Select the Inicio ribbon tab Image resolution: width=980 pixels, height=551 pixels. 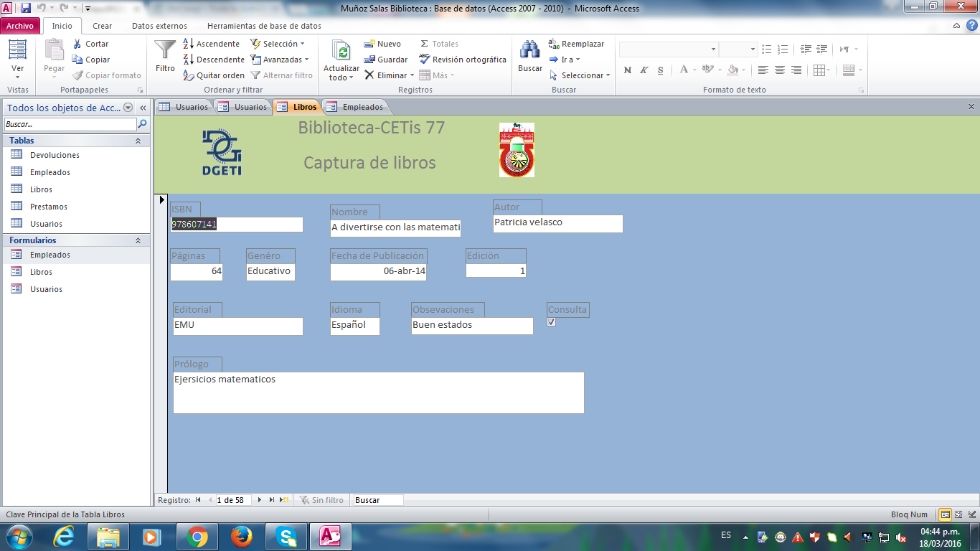point(62,26)
